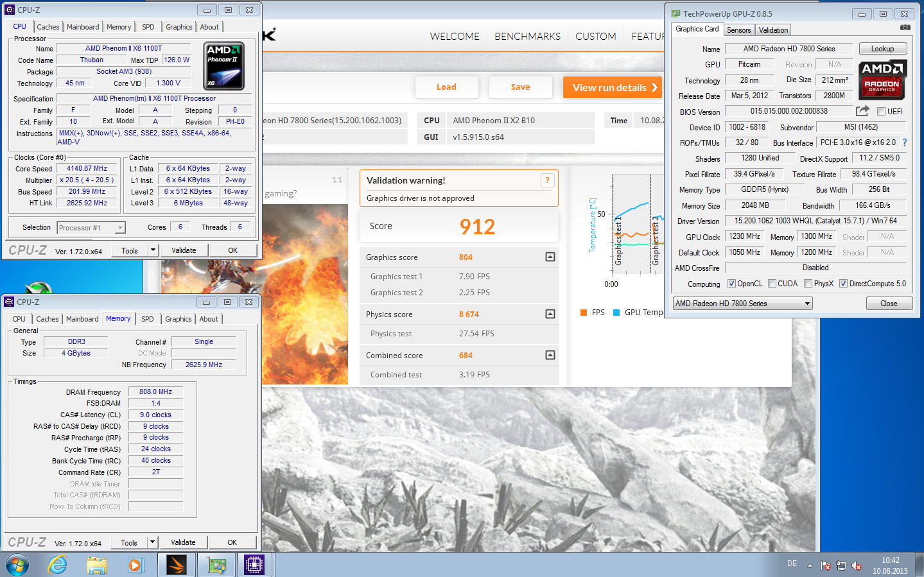Switch to GPU-Z taskbar icon

(216, 565)
